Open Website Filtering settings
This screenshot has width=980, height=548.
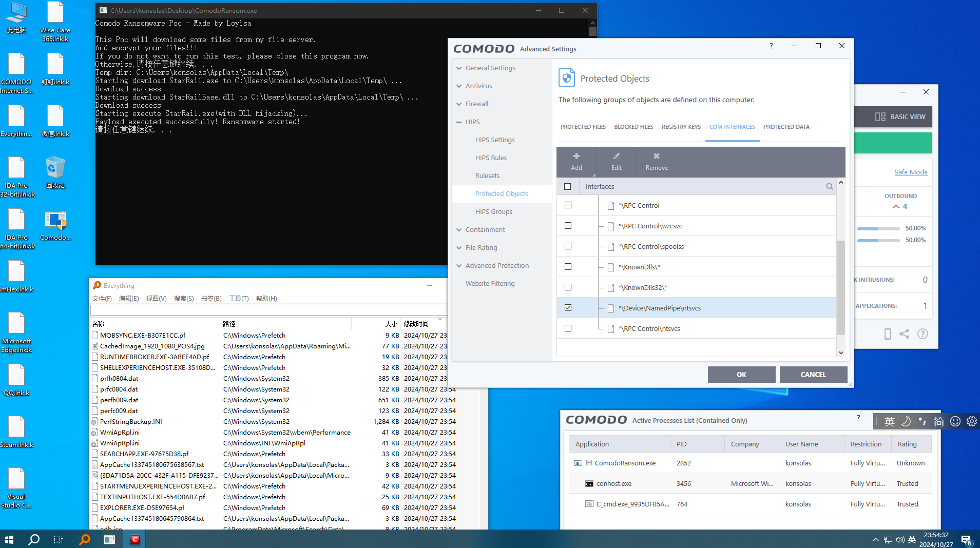pos(490,283)
